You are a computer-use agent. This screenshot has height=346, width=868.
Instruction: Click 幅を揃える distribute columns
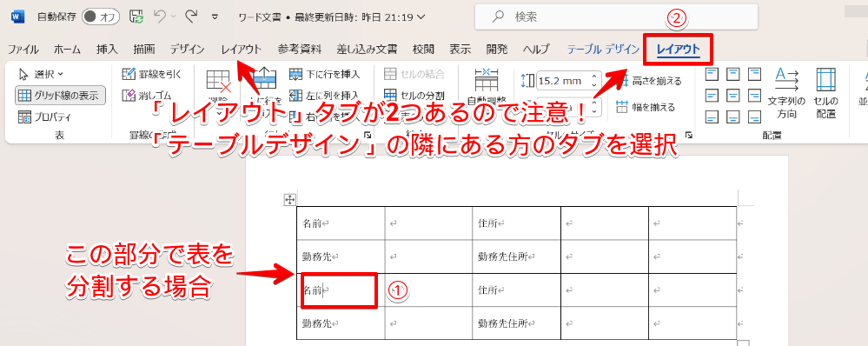[646, 107]
